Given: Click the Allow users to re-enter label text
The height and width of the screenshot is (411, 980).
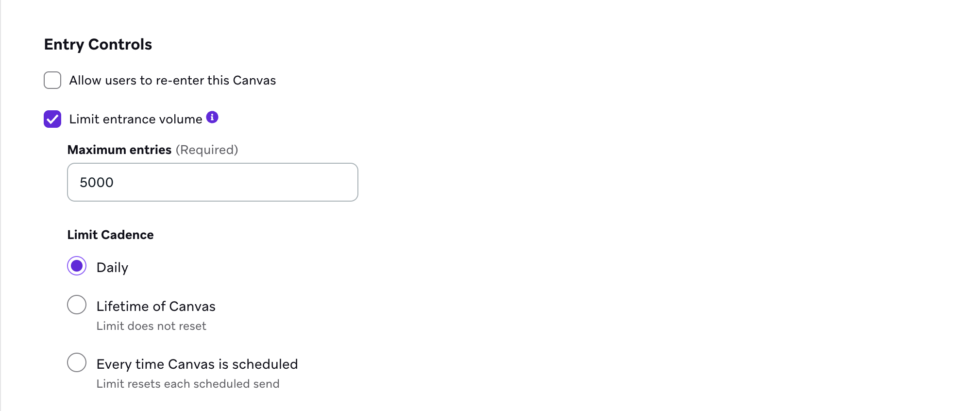Looking at the screenshot, I should coord(172,80).
